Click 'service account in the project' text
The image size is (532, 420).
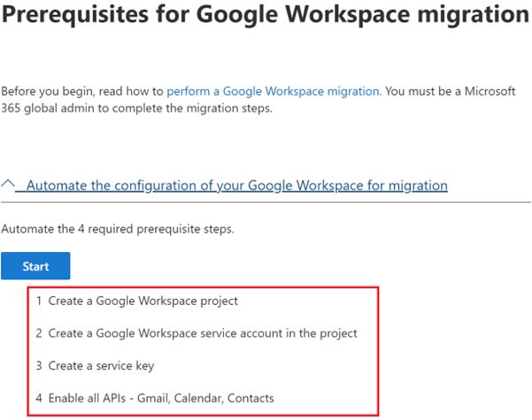281,333
